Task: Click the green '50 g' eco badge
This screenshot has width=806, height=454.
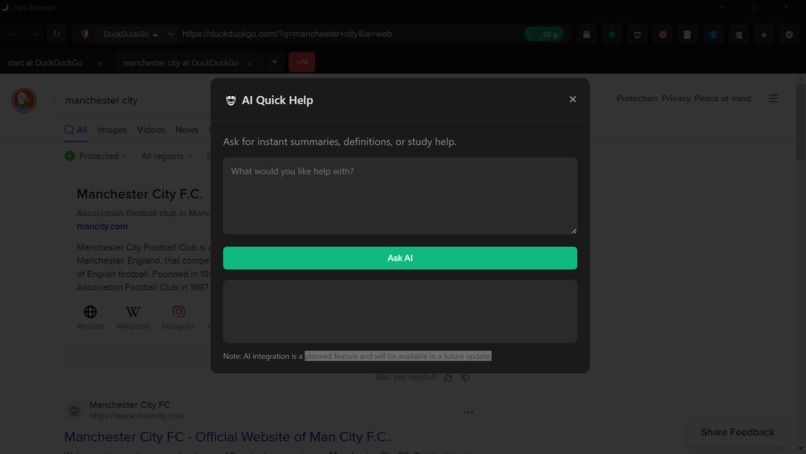Action: pos(544,34)
